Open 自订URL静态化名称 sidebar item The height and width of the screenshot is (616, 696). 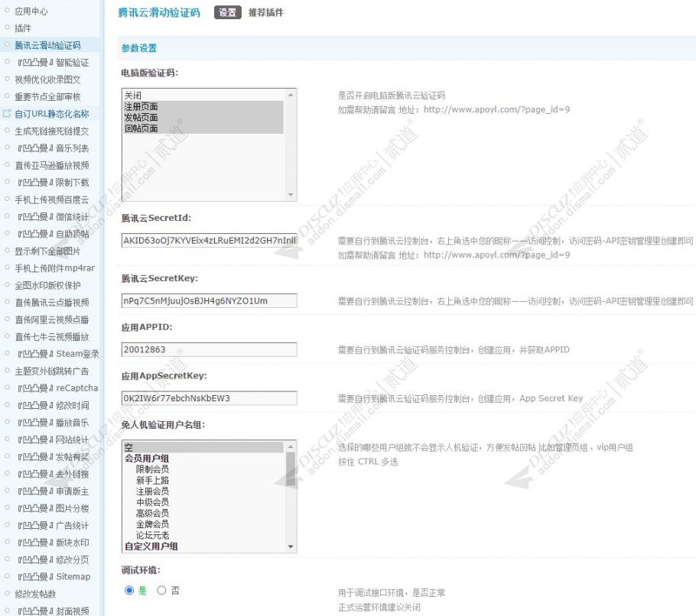point(52,114)
